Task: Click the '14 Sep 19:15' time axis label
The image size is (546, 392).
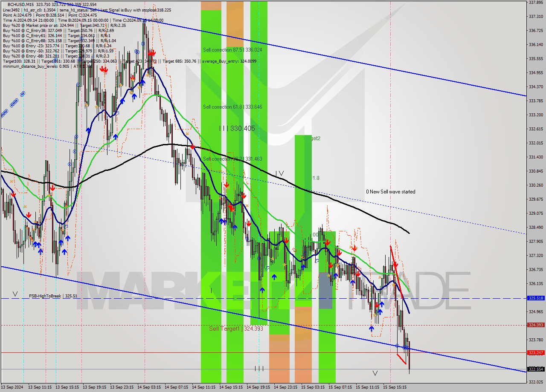Action: pyautogui.click(x=258, y=387)
